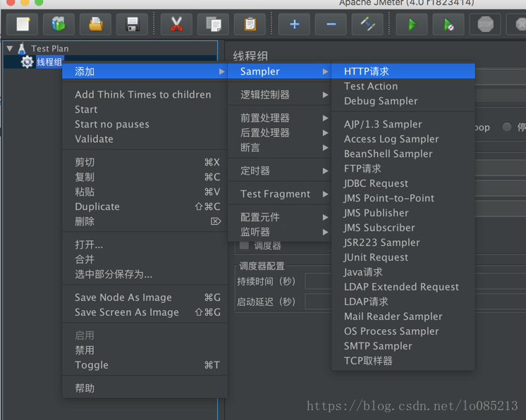Click 删除 in the context menu
This screenshot has height=420, width=526.
[145, 221]
